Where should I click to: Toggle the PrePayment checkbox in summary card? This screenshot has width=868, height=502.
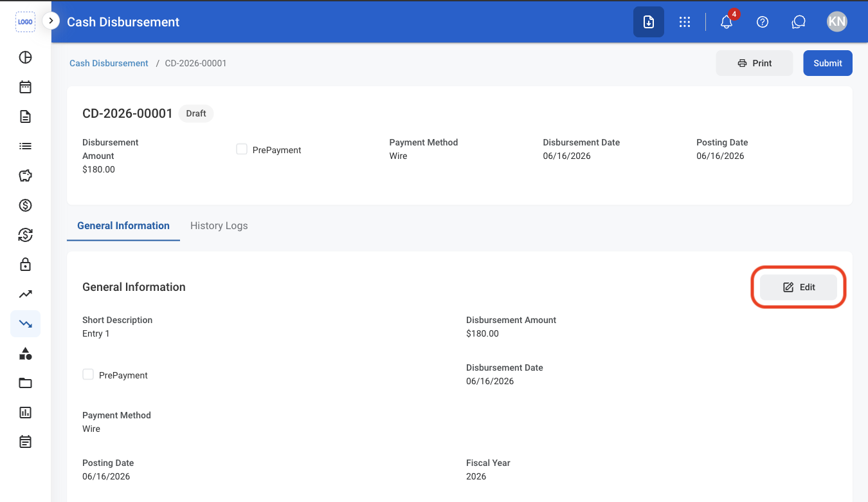pyautogui.click(x=242, y=149)
